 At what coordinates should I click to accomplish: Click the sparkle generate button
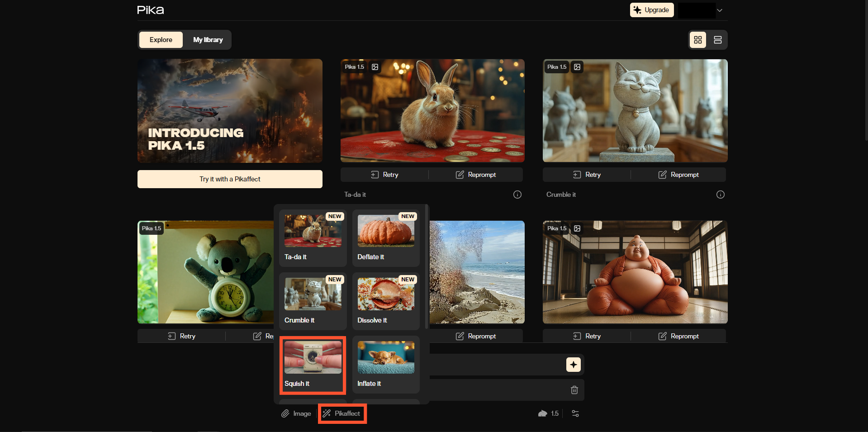pyautogui.click(x=573, y=365)
